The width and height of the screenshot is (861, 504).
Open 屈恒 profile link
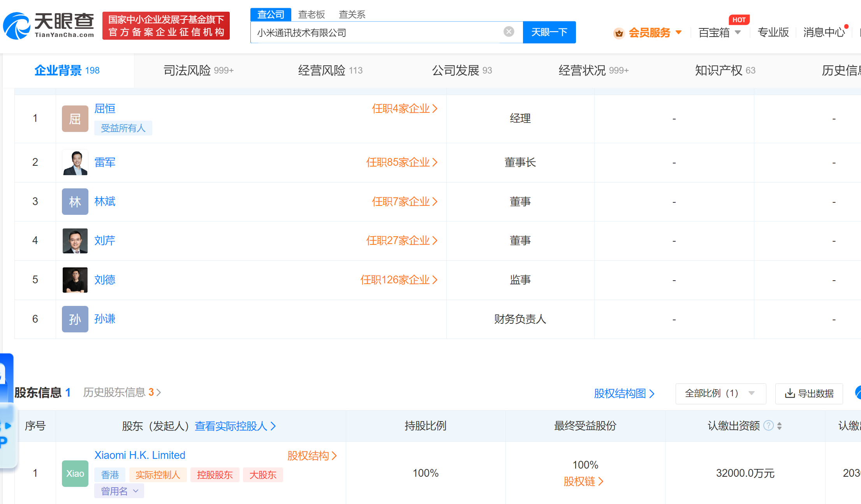[105, 109]
